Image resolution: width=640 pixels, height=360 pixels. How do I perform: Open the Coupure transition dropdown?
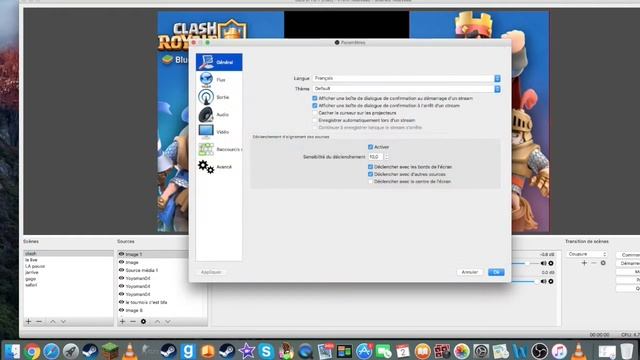pyautogui.click(x=587, y=254)
